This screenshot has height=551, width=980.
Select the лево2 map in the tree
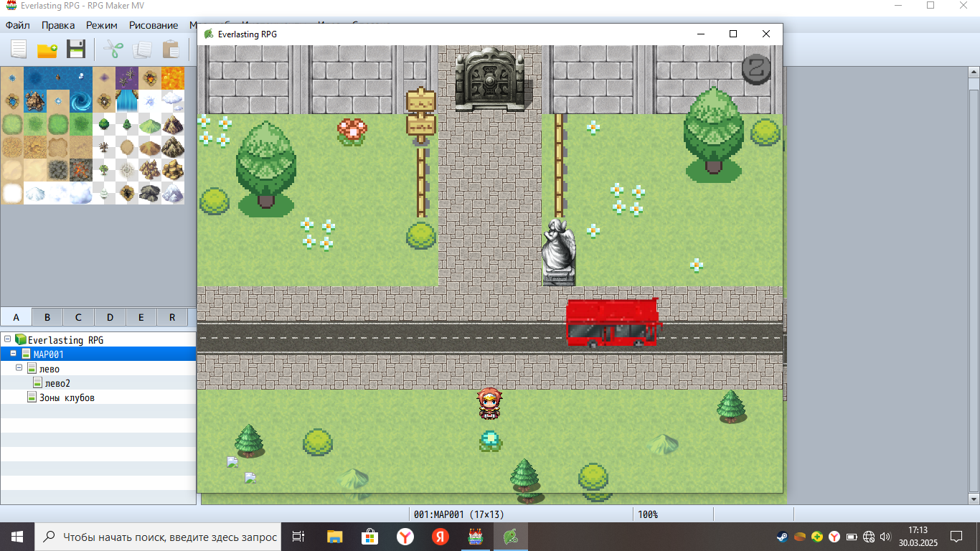(98, 382)
